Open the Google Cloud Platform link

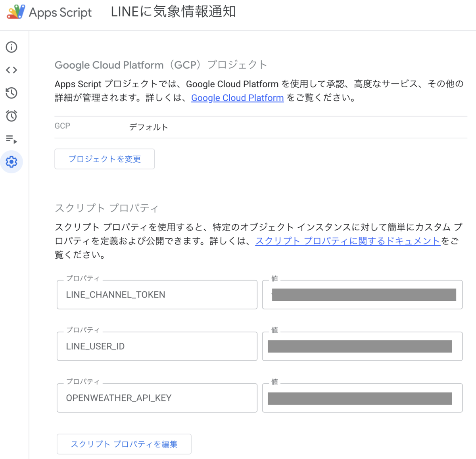point(237,98)
